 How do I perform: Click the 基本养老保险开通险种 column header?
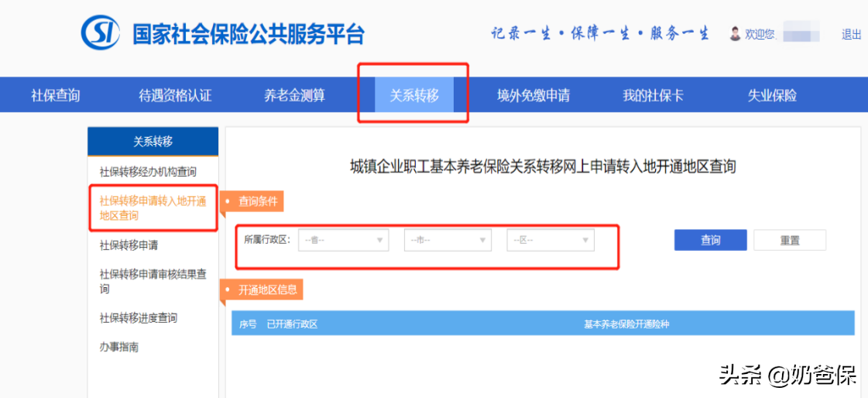pos(626,324)
